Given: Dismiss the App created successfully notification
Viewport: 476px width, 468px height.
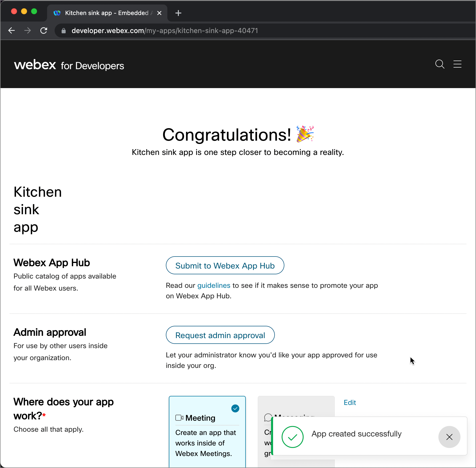Looking at the screenshot, I should pyautogui.click(x=449, y=437).
